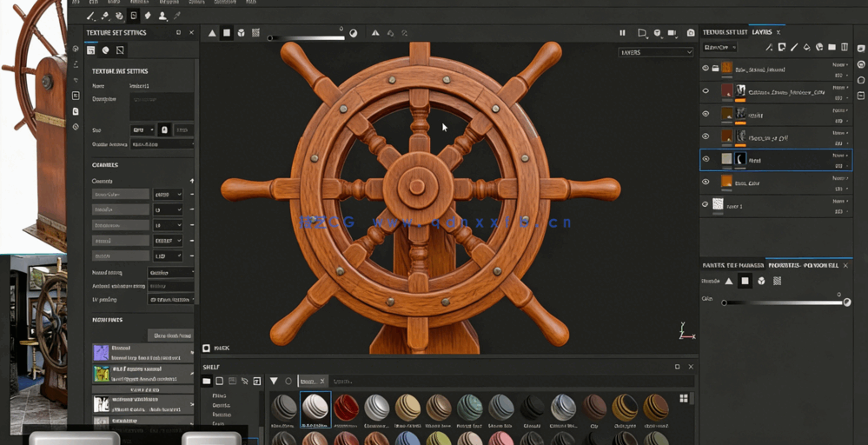
Task: Toggle visibility of the bottom noise-thumbnail layer
Action: click(706, 204)
